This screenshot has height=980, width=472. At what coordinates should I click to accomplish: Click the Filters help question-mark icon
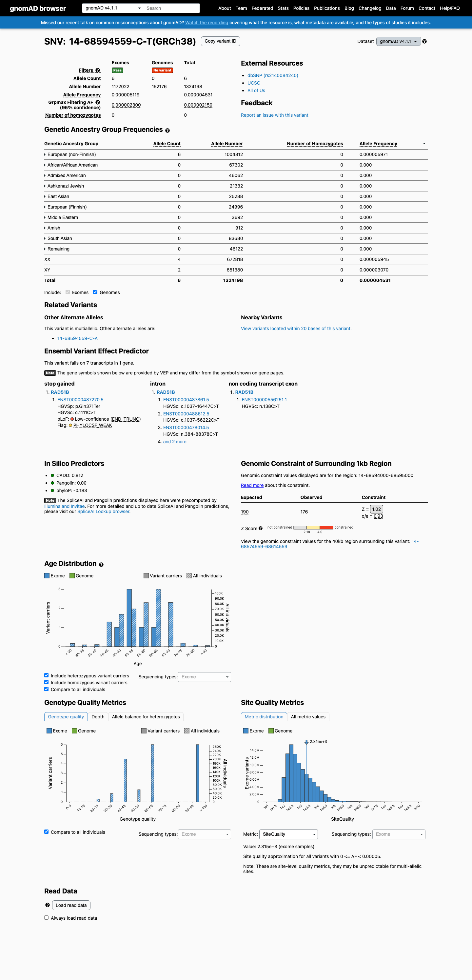(x=98, y=70)
